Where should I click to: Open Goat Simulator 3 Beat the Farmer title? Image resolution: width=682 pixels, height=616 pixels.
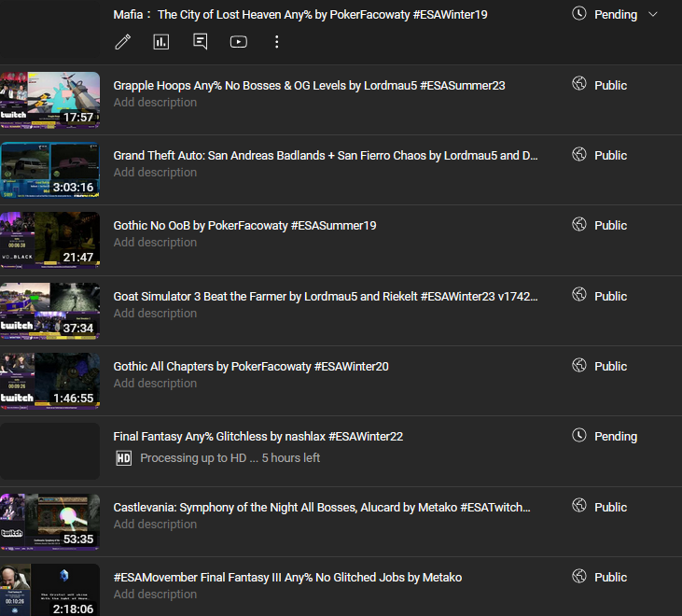pyautogui.click(x=326, y=296)
